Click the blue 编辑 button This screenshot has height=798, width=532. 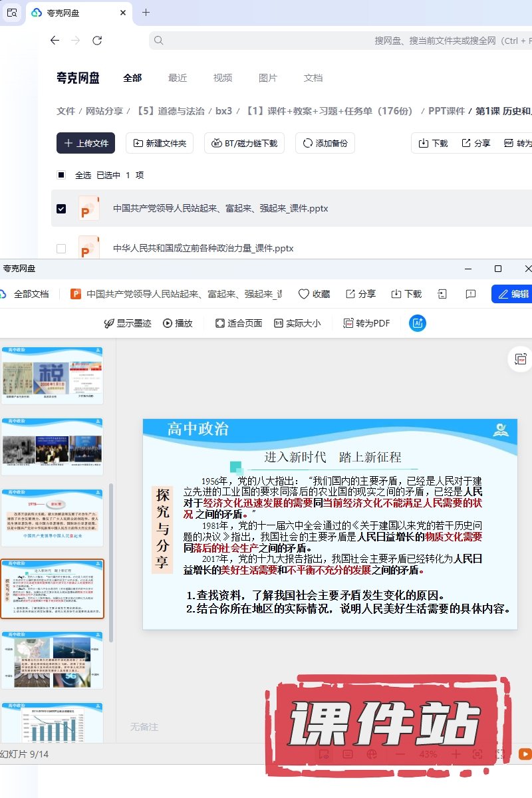513,294
